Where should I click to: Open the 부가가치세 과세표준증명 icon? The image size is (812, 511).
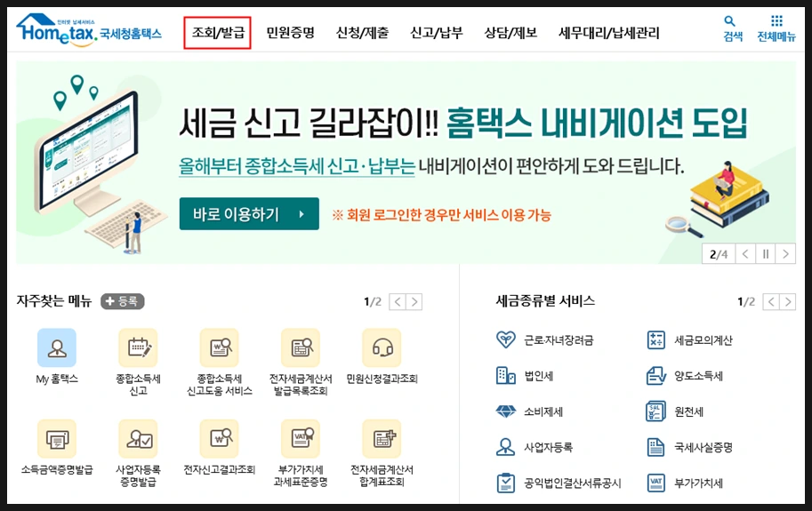coord(301,439)
